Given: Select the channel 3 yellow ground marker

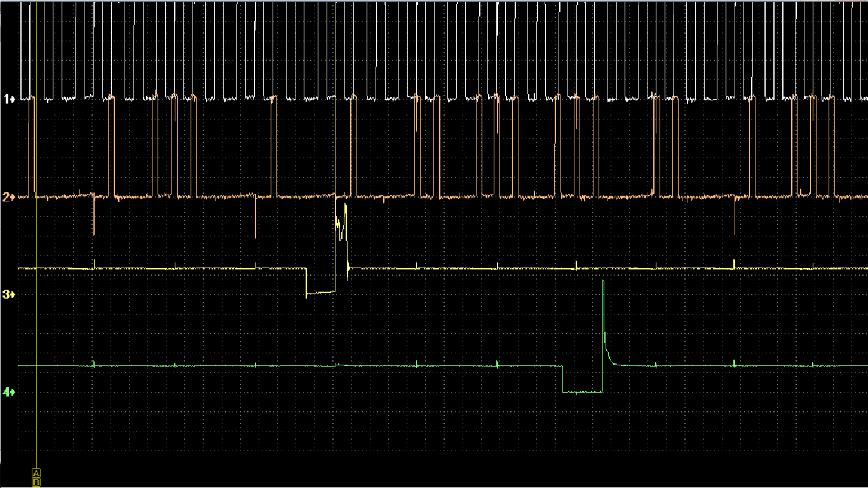Looking at the screenshot, I should [9, 295].
